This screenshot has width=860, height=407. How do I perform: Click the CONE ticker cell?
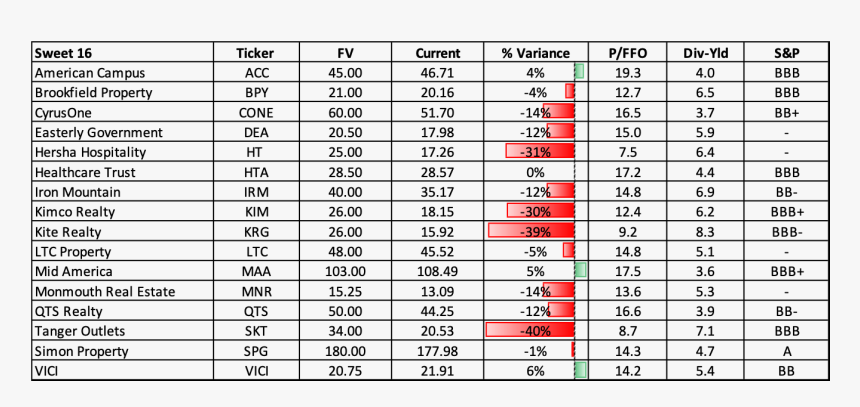[255, 113]
